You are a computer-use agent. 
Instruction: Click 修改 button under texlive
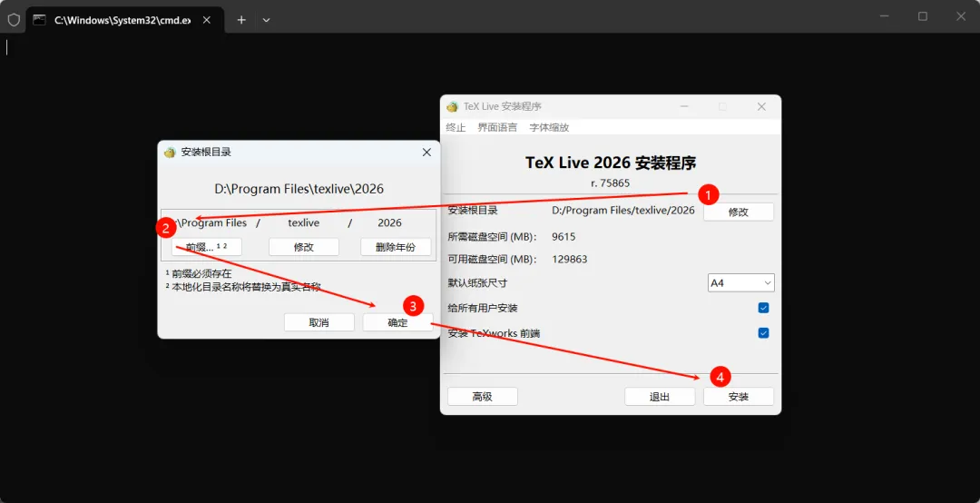pyautogui.click(x=304, y=247)
